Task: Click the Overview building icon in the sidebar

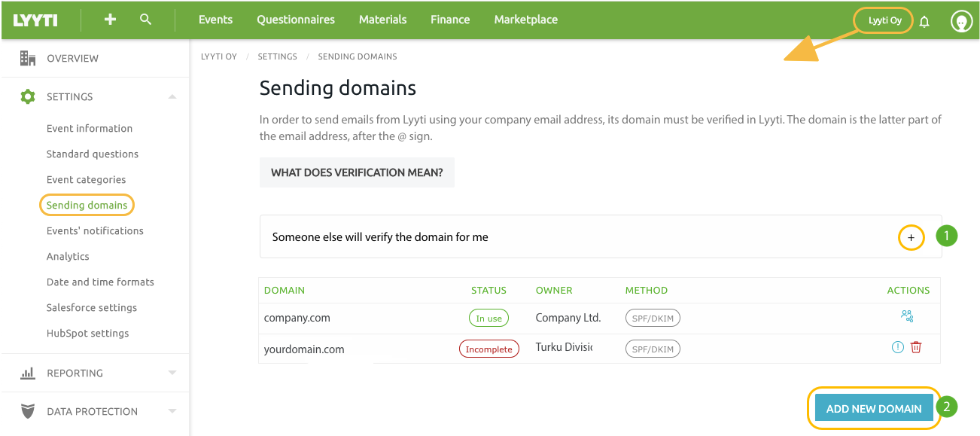Action: (x=28, y=57)
